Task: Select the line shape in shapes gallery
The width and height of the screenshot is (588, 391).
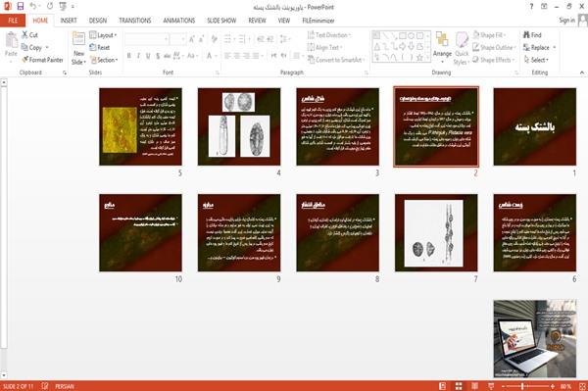Action: pos(385,35)
